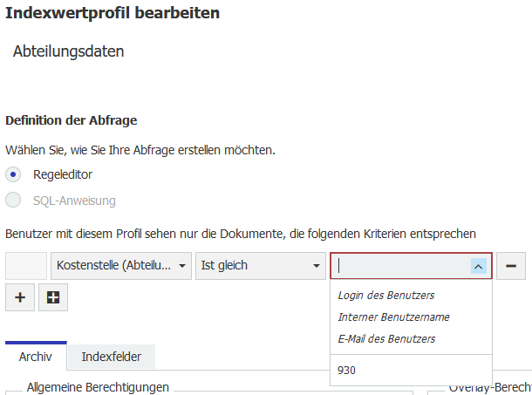The image size is (532, 395).
Task: Click the empty box left of Kostenstelle
Action: point(26,267)
